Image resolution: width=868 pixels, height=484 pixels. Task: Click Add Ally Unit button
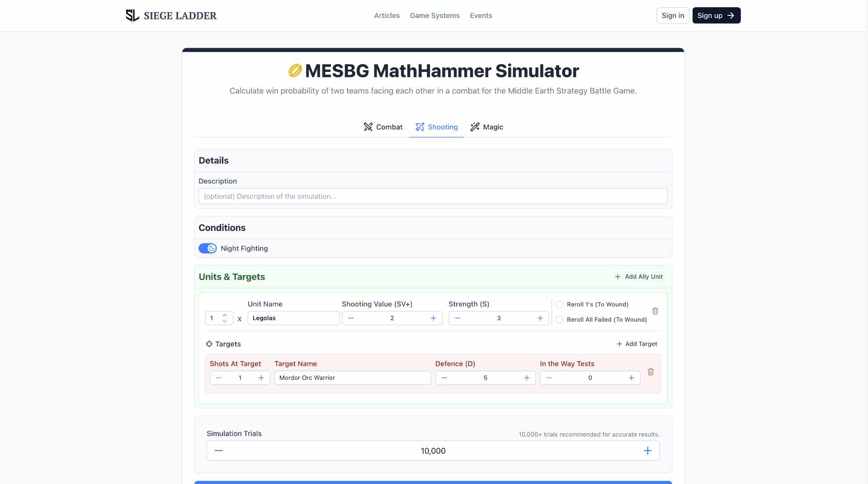click(x=639, y=277)
